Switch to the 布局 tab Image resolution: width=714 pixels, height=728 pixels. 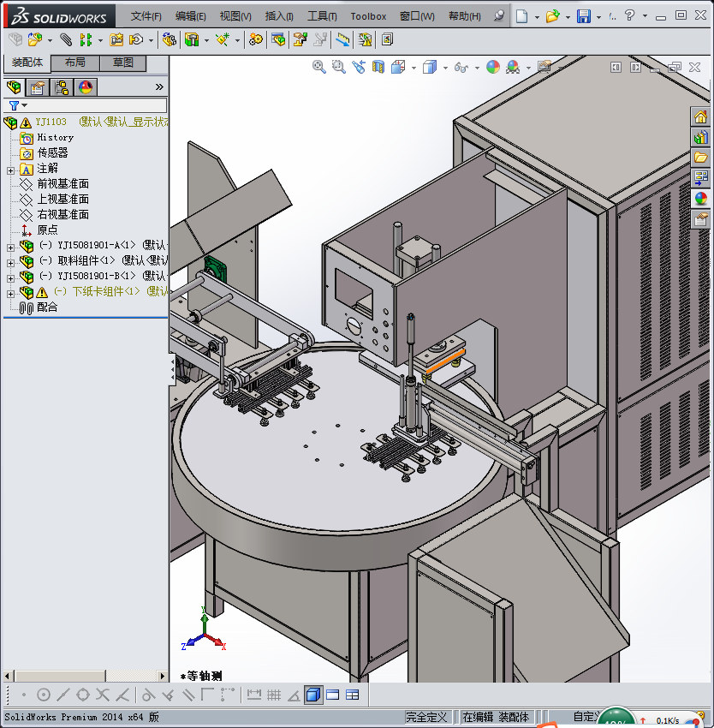click(x=75, y=63)
